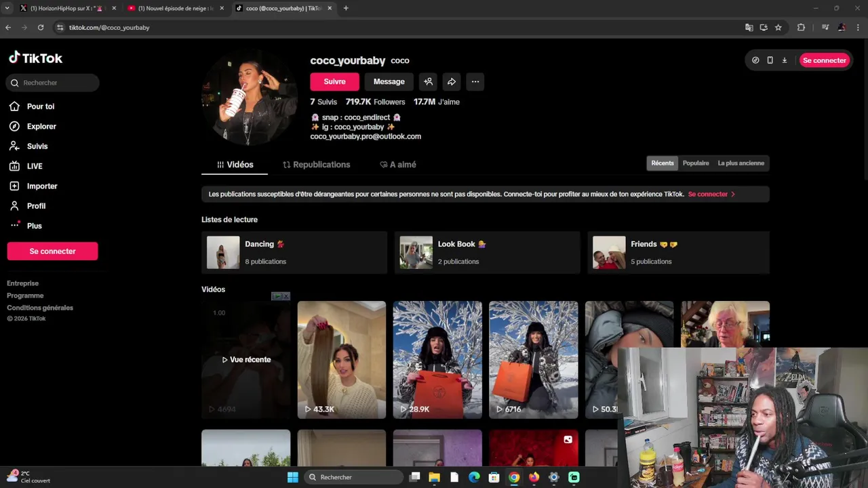The height and width of the screenshot is (488, 868).
Task: Open Microsoft Edge from the taskbar
Action: click(474, 477)
